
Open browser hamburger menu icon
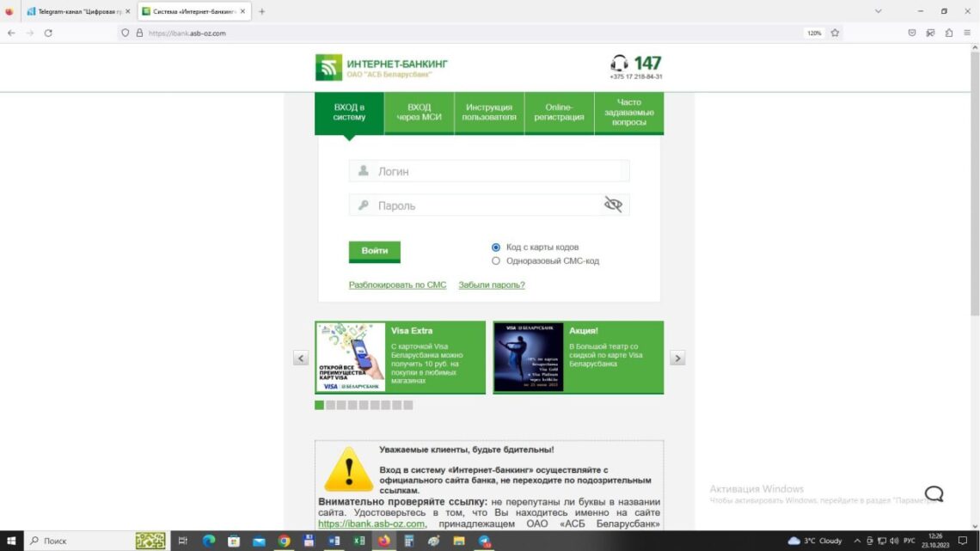(x=967, y=34)
